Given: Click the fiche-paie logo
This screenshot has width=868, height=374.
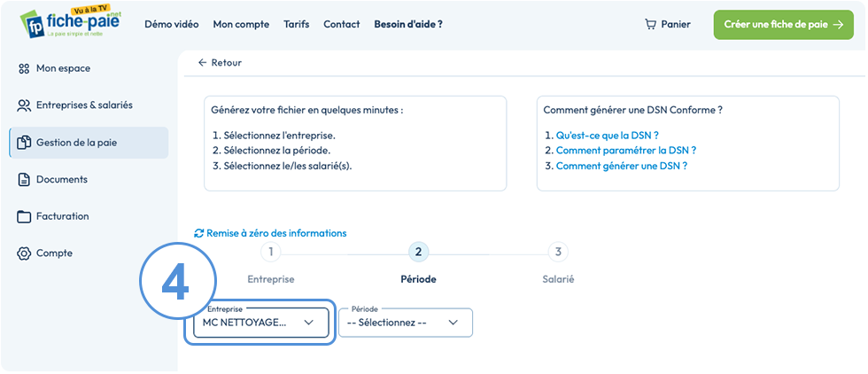Looking at the screenshot, I should [70, 22].
